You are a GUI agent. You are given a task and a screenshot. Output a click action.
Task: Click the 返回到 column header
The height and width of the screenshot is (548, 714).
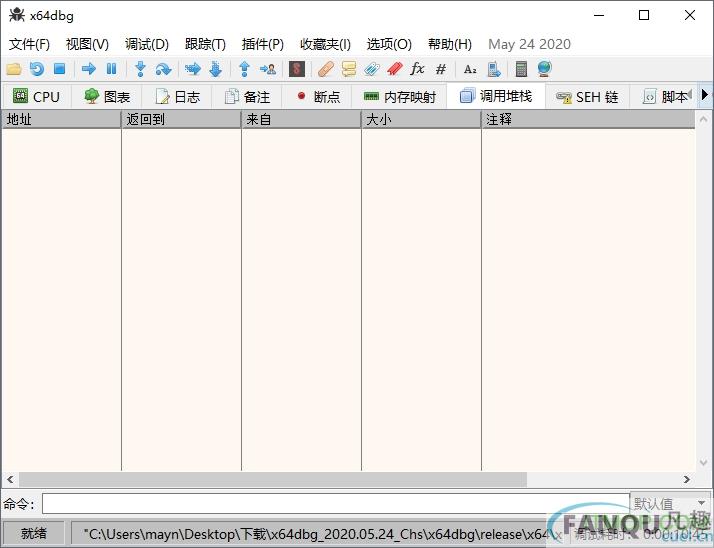click(x=181, y=119)
